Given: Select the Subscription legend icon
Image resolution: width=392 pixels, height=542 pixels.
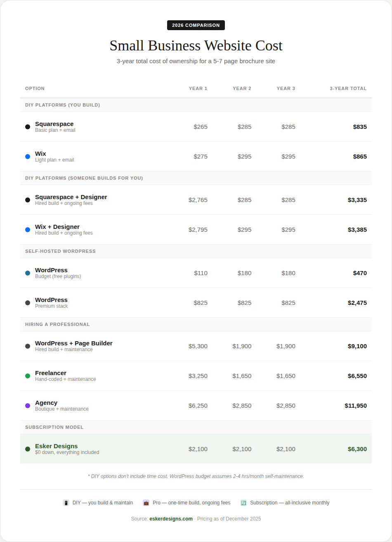Looking at the screenshot, I should coord(243,503).
